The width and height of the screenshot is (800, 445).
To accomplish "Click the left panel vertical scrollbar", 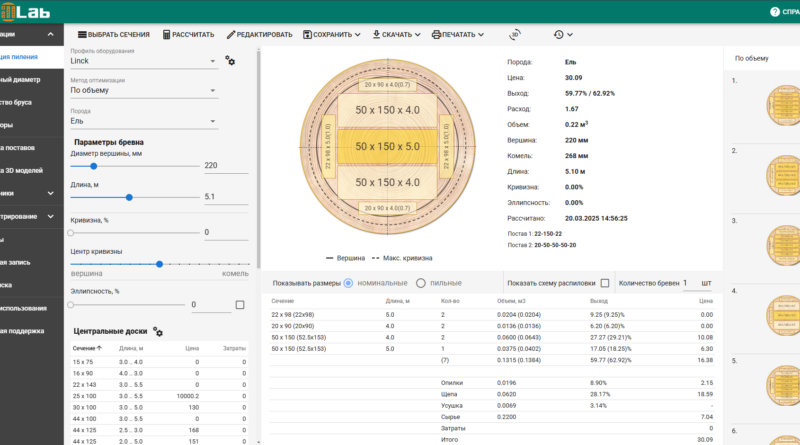I will [x=258, y=158].
